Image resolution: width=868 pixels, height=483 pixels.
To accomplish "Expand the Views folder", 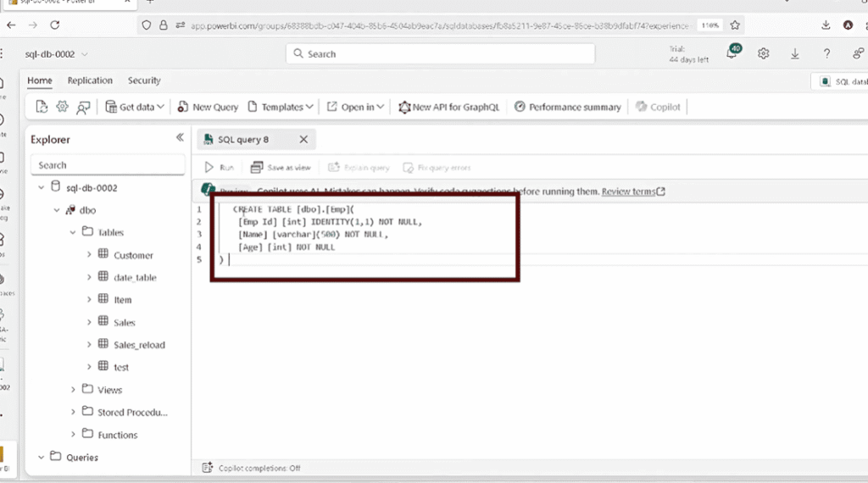I will coord(73,390).
